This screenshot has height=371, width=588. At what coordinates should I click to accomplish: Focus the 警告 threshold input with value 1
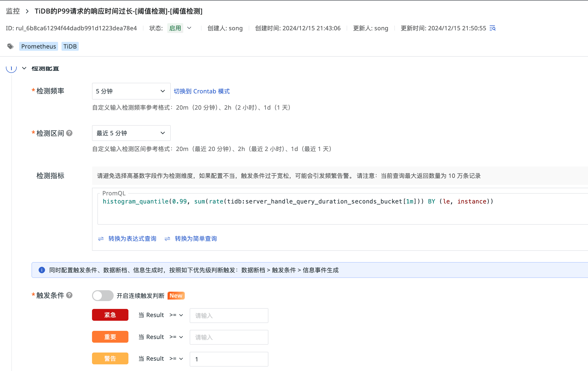tap(229, 359)
